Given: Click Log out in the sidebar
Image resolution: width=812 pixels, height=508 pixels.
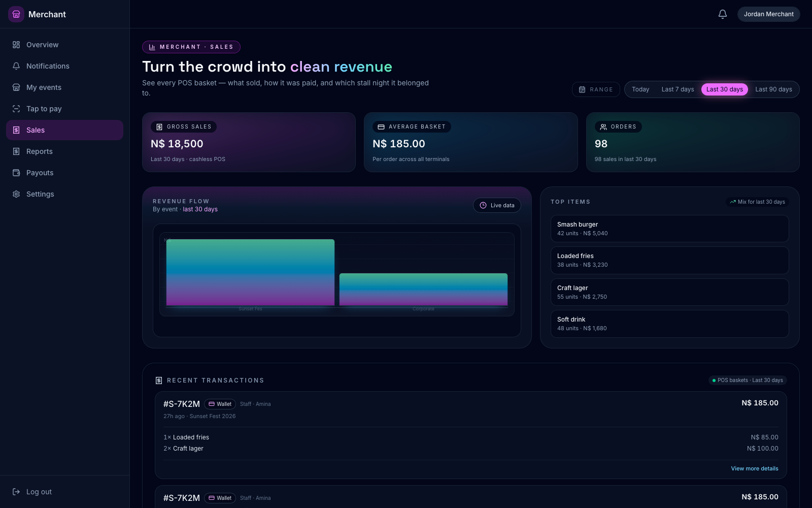Looking at the screenshot, I should click(x=64, y=492).
